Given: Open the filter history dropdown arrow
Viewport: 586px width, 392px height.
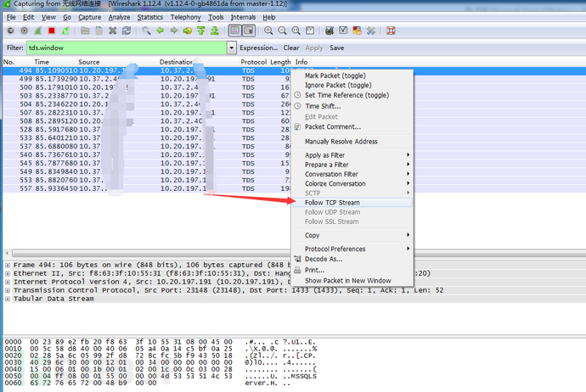Looking at the screenshot, I should point(232,48).
